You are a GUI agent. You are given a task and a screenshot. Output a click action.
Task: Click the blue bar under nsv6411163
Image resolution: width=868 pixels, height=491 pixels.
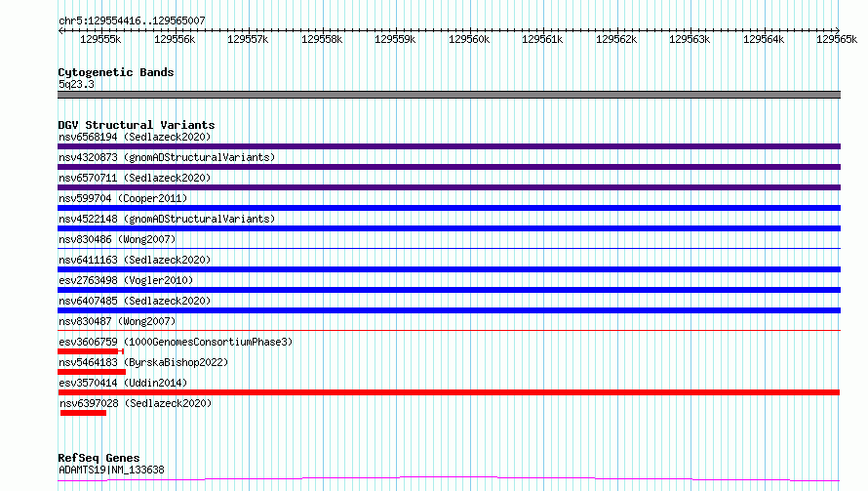tap(449, 269)
